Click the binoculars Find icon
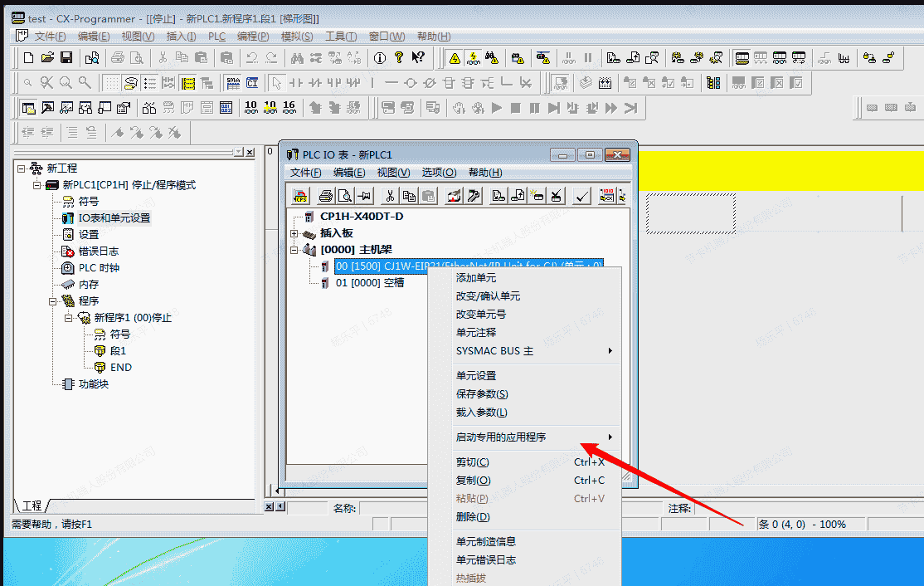 coord(296,57)
